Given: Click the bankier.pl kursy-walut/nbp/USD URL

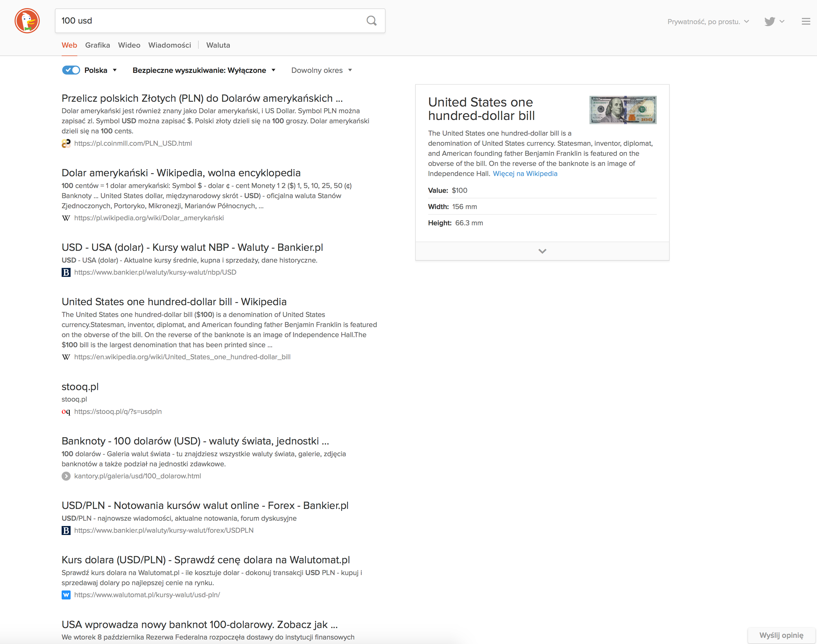Looking at the screenshot, I should (x=155, y=272).
